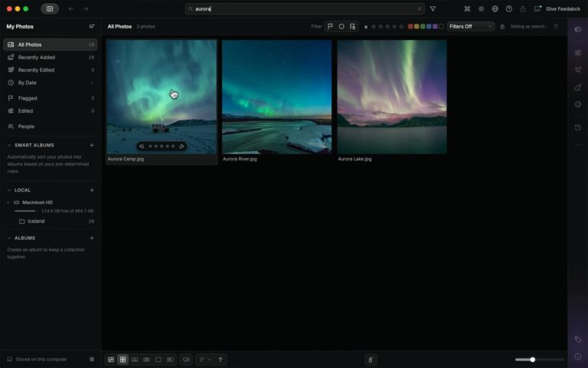Viewport: 588px width, 368px height.
Task: Select Recently Added in sidebar
Action: pyautogui.click(x=51, y=57)
